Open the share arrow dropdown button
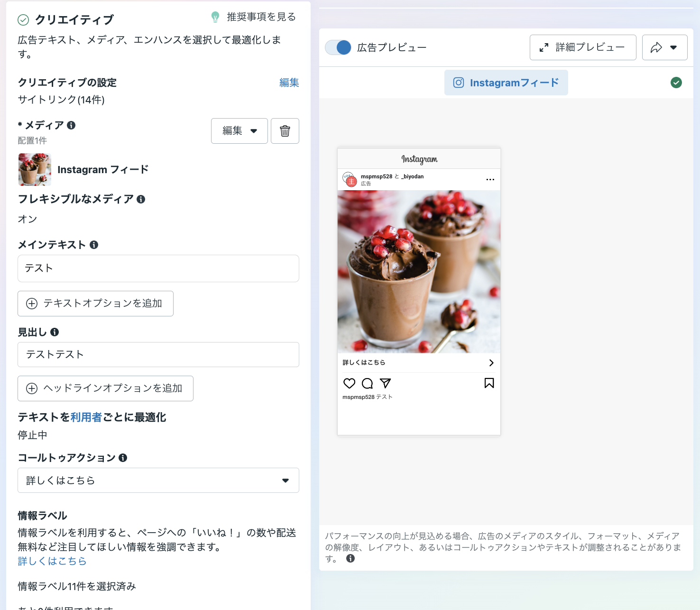 click(664, 47)
